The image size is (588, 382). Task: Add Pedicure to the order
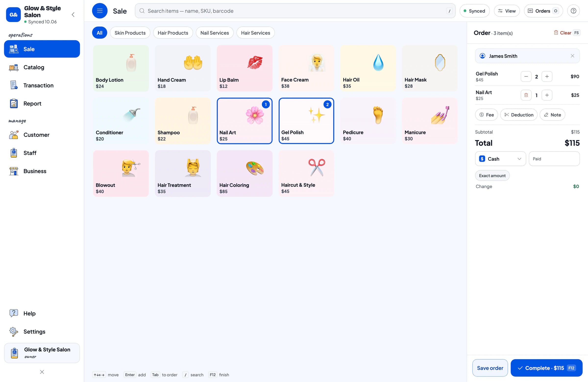pos(368,121)
